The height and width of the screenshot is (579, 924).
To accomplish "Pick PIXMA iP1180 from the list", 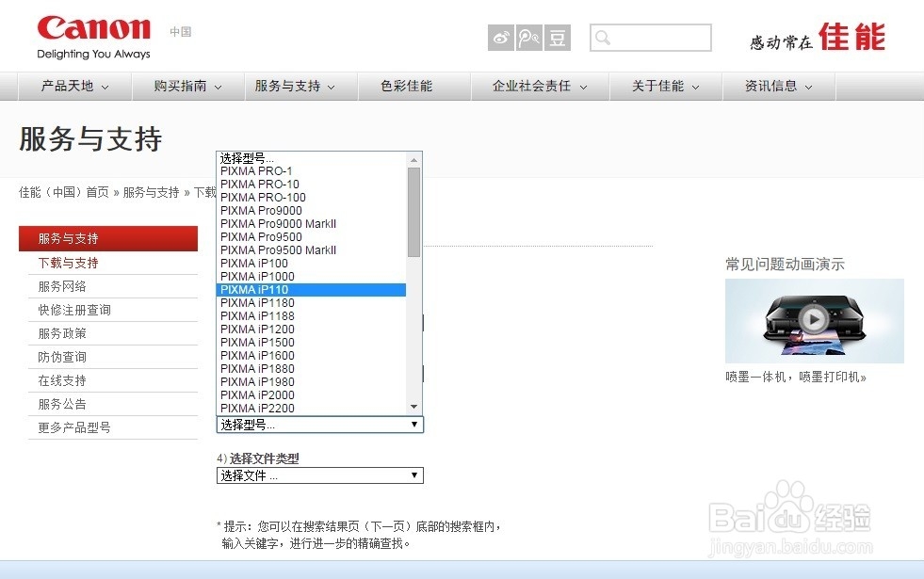I will point(312,303).
